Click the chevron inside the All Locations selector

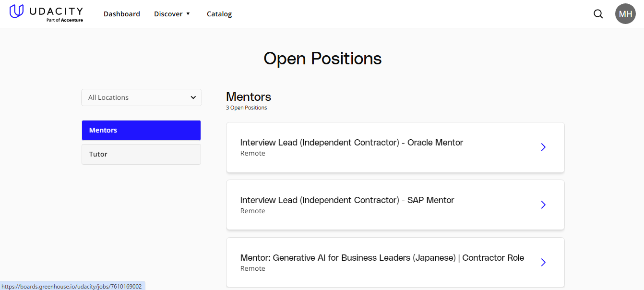[193, 97]
